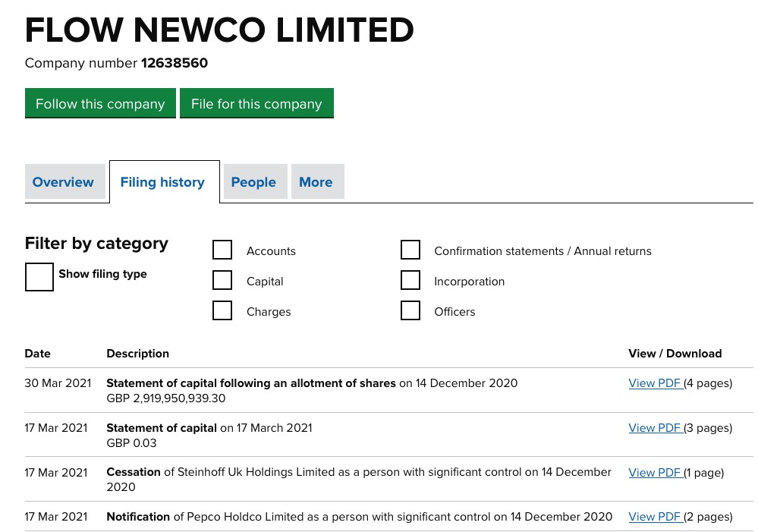Viewport: 758px width, 532px height.
Task: Enable the Show filing type checkbox
Action: pos(39,277)
